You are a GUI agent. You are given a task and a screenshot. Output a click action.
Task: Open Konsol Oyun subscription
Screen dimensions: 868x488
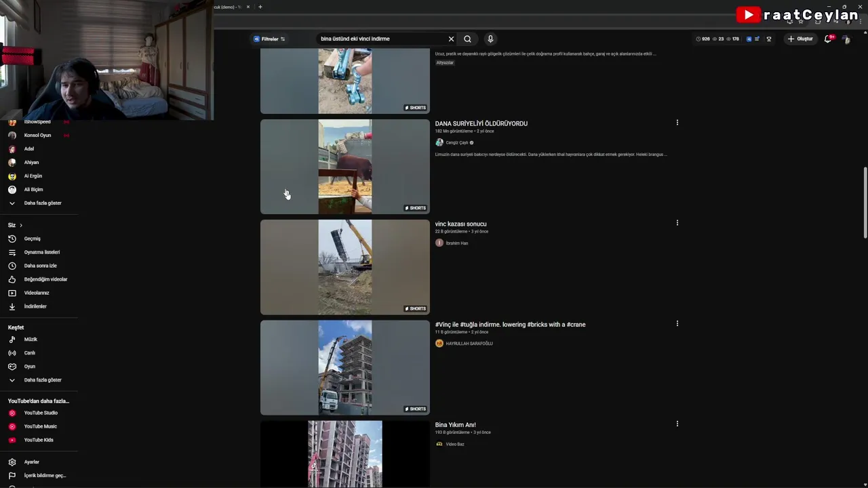37,136
